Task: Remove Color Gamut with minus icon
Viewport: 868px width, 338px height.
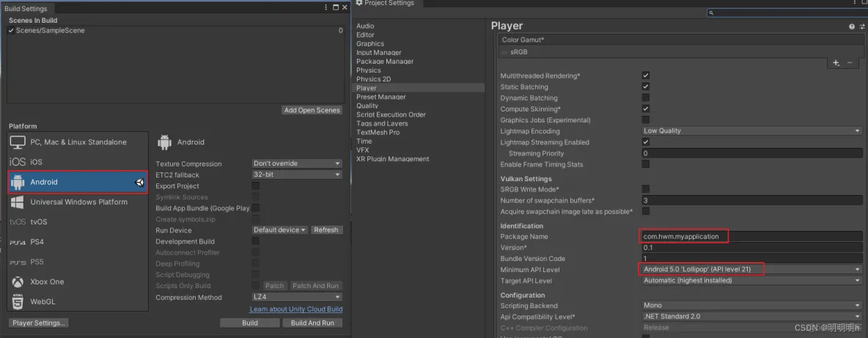Action: pos(850,63)
